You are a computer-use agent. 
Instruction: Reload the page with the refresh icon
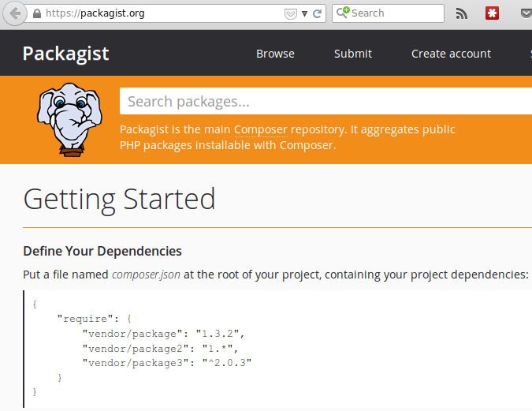coord(317,13)
